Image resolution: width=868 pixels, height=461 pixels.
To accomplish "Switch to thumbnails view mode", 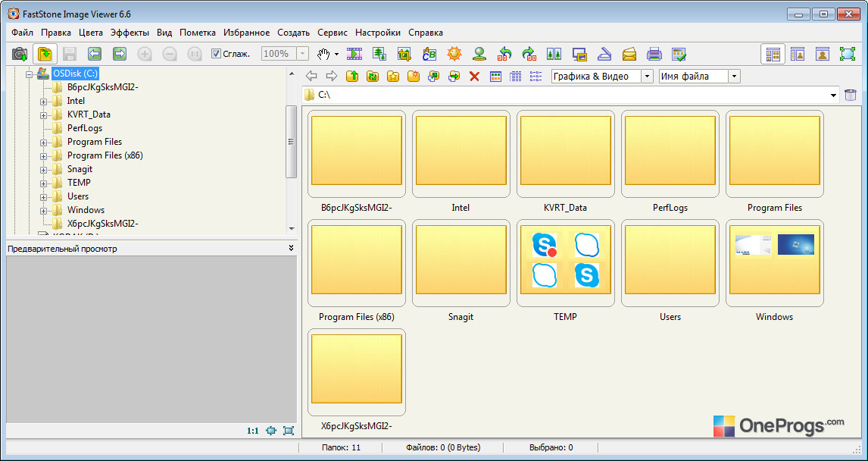I will coord(495,77).
